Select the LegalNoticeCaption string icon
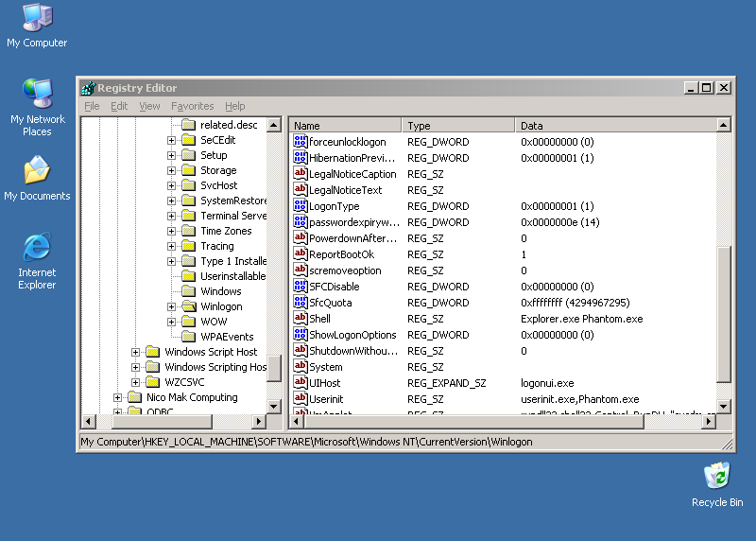Image resolution: width=756 pixels, height=541 pixels. point(300,173)
